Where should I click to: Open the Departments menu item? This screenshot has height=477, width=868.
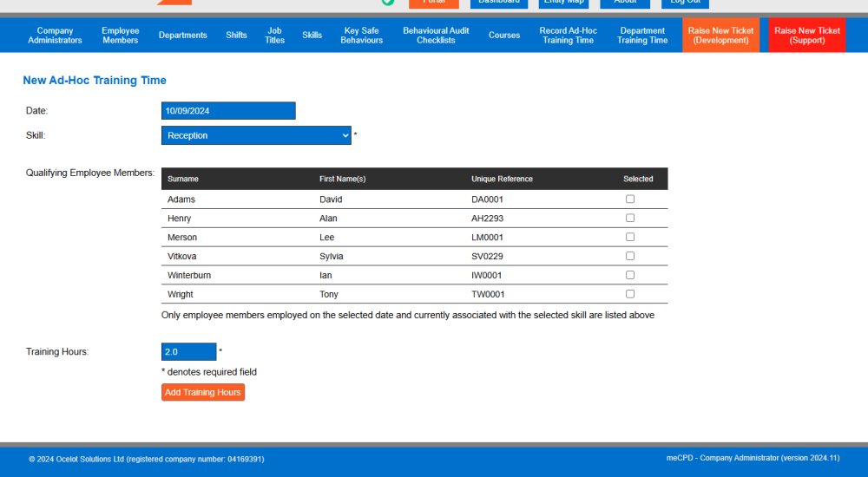(182, 36)
